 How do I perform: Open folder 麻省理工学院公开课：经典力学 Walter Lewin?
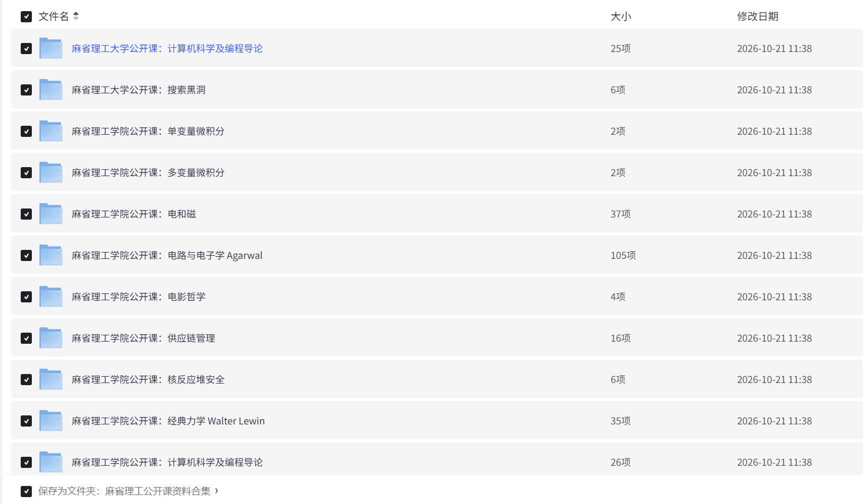pos(168,421)
